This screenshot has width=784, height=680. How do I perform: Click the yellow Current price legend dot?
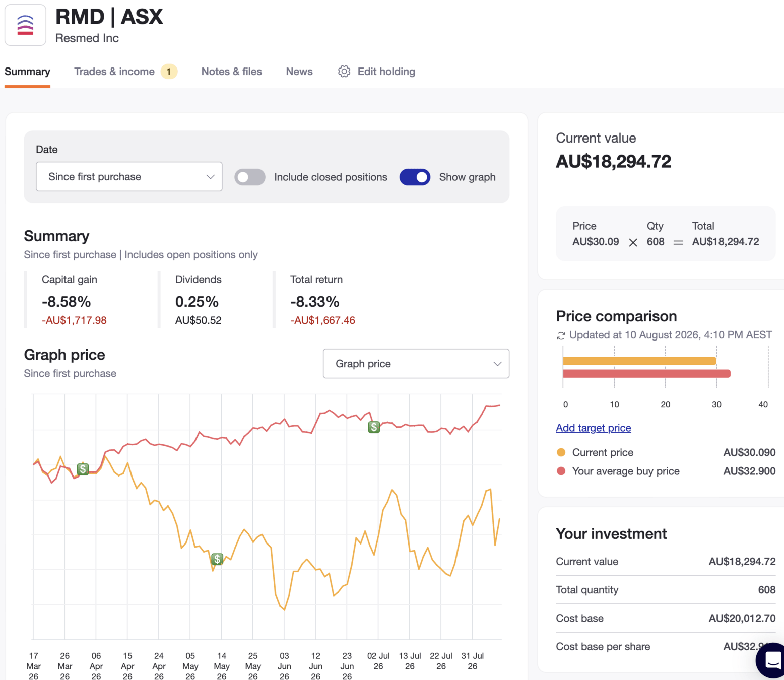pyautogui.click(x=561, y=452)
